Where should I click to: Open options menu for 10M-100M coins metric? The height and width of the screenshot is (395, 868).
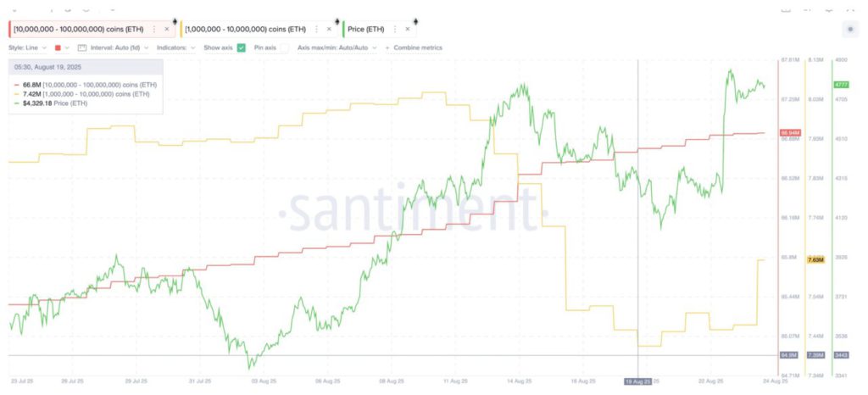(153, 29)
